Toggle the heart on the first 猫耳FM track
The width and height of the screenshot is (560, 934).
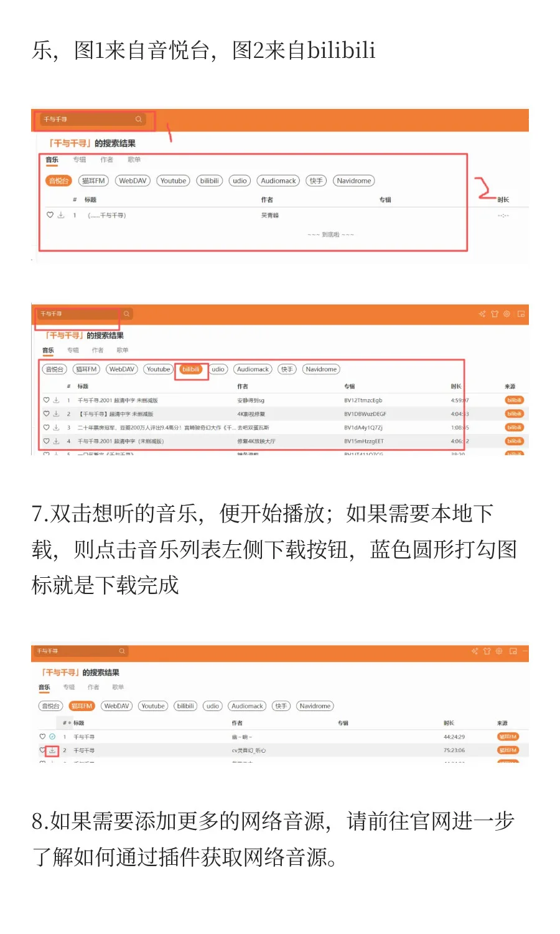[41, 737]
